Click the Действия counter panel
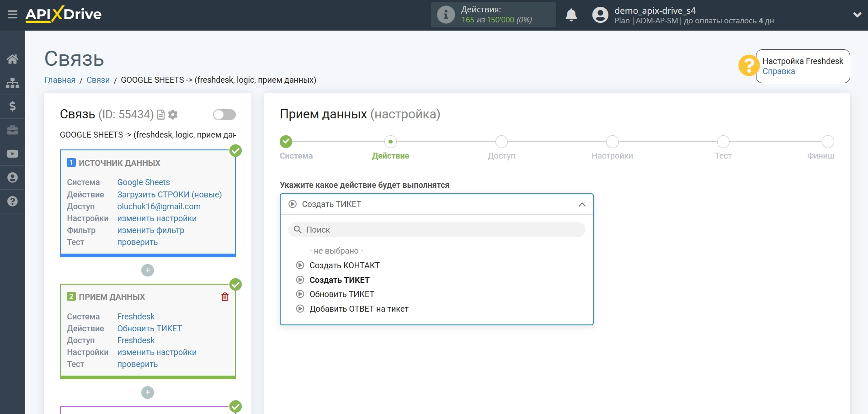This screenshot has height=414, width=868. point(493,15)
